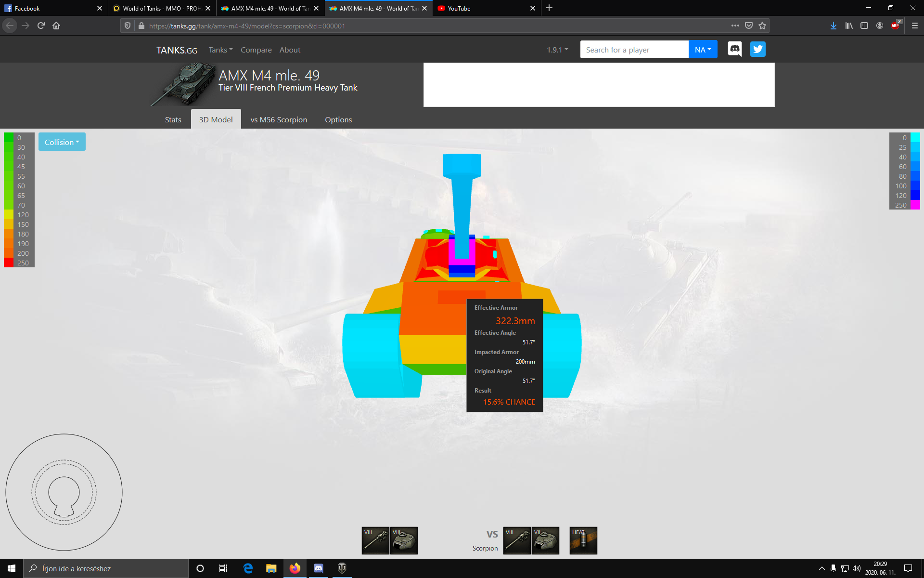Switch to the Stats tab
Image resolution: width=924 pixels, height=578 pixels.
point(173,119)
